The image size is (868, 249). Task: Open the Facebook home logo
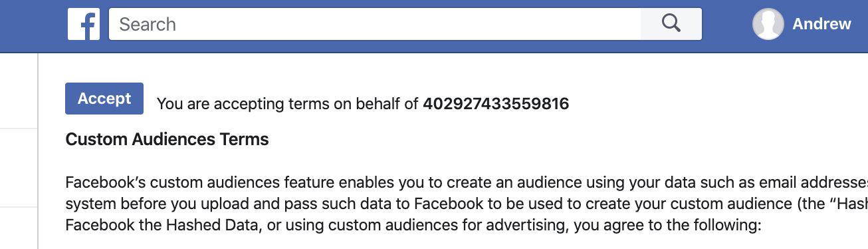84,24
